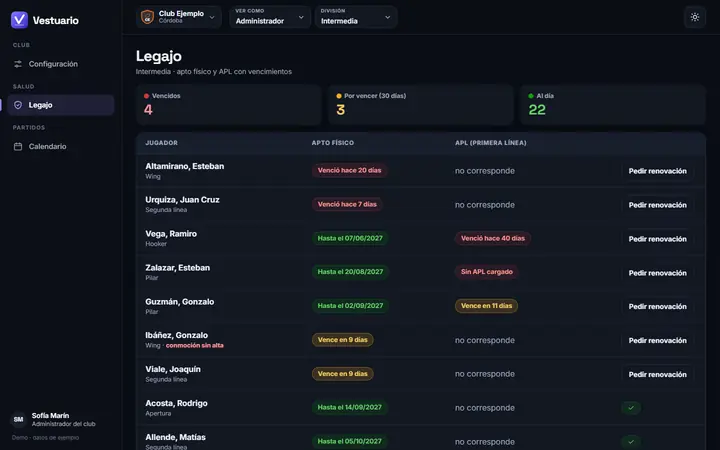
Task: Click 'no corresponde' in Altamirano row
Action: coord(485,171)
